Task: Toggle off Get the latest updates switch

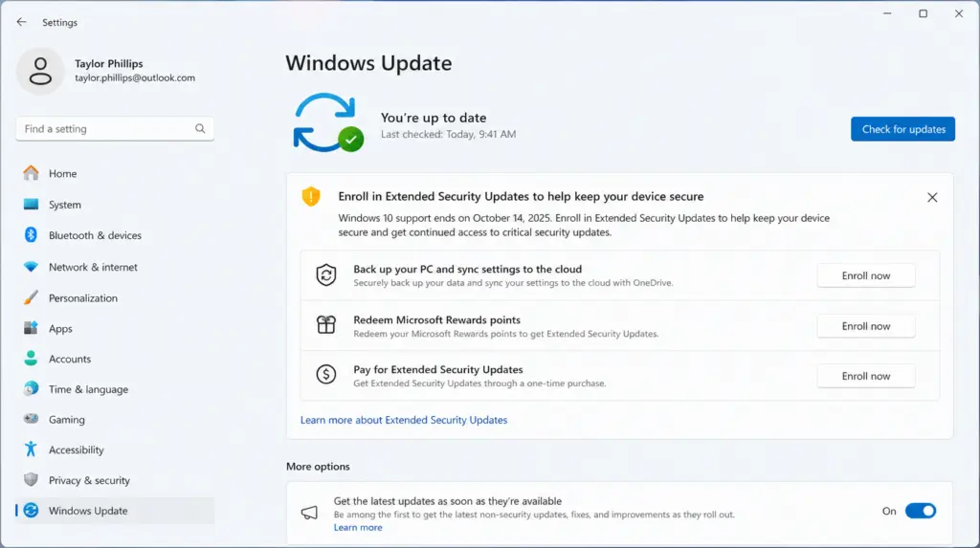Action: (921, 511)
